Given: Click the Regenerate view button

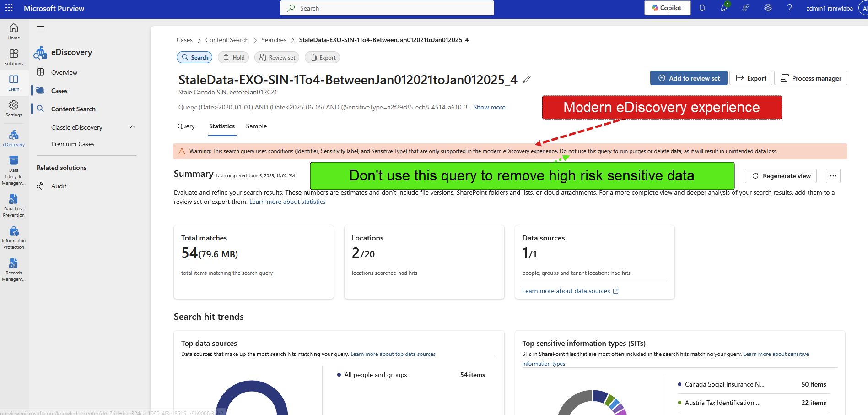Looking at the screenshot, I should pyautogui.click(x=782, y=176).
